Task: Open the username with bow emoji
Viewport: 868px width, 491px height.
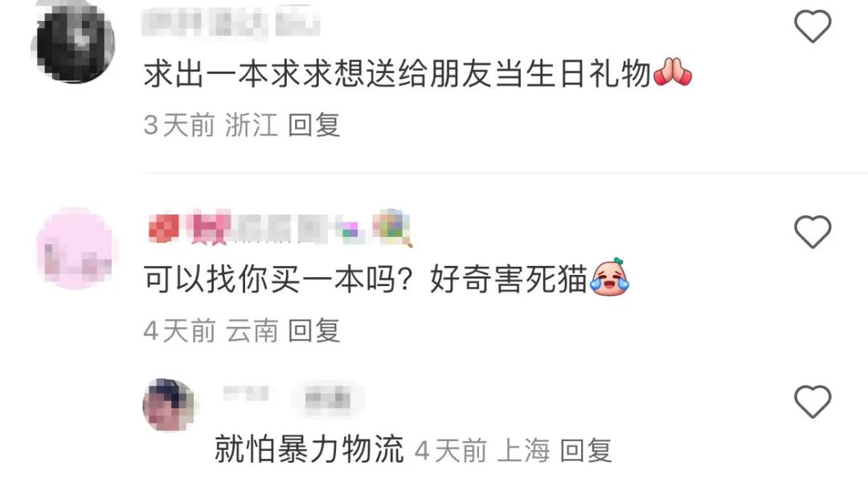Action: (x=280, y=227)
